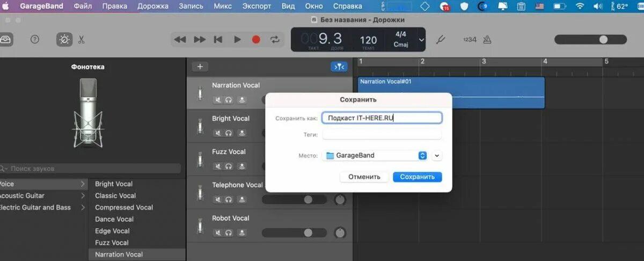Open the Место GarageBand location popup
The image size is (644, 261).
(375, 155)
